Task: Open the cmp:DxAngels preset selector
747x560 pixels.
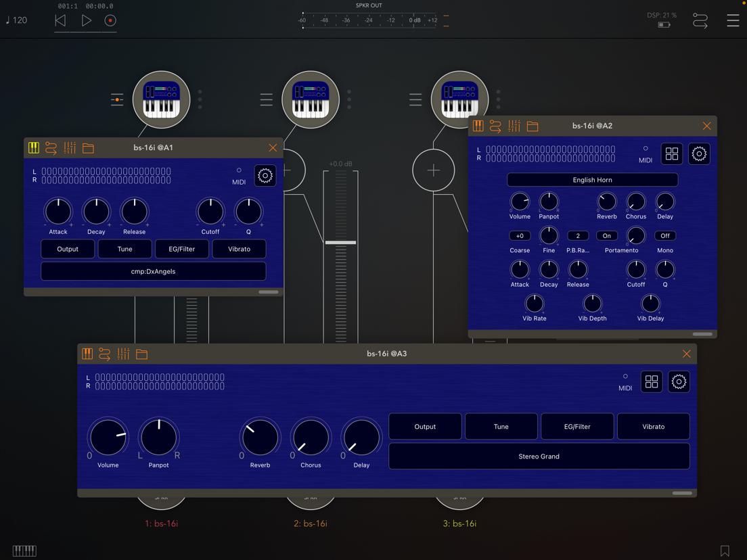Action: [x=153, y=271]
